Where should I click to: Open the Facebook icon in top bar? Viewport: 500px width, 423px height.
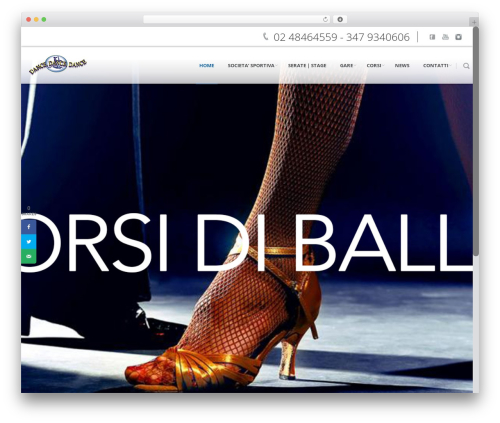tap(432, 37)
